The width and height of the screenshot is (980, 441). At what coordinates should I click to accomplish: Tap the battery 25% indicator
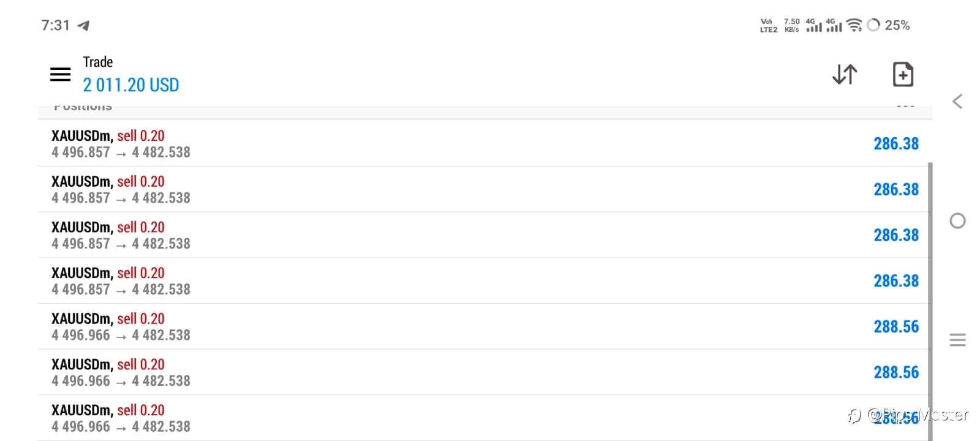click(x=889, y=25)
